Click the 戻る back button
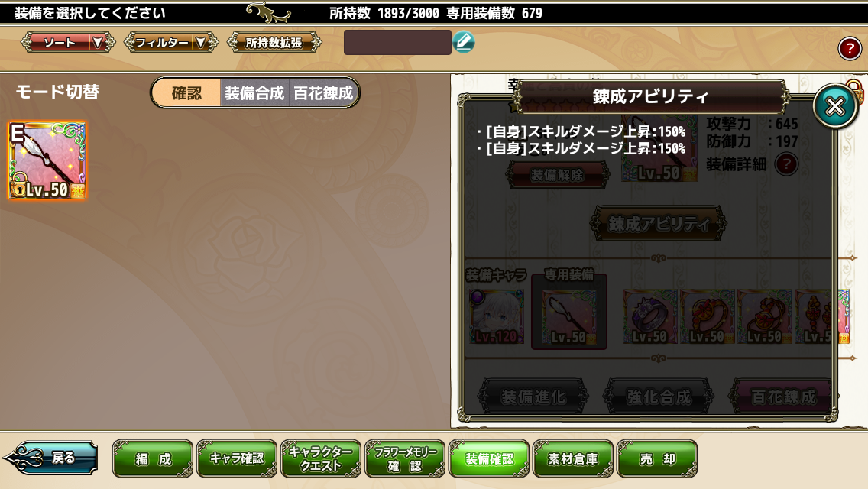 point(51,458)
